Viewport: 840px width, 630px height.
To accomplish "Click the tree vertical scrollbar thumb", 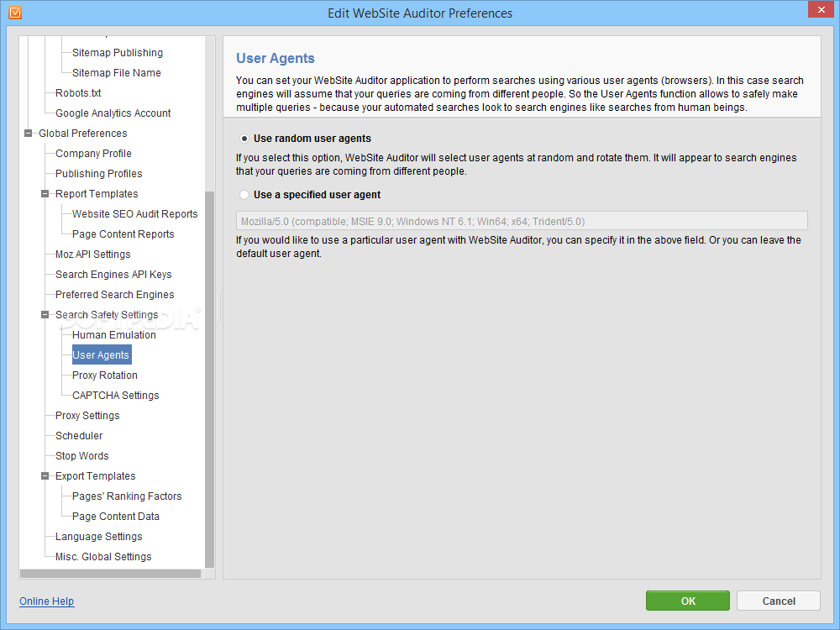I will pyautogui.click(x=209, y=380).
